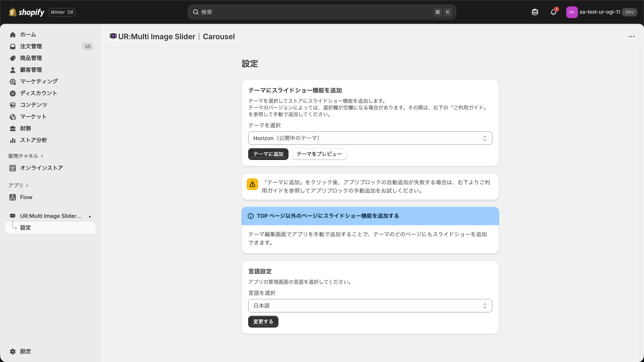Click the テーマに追加 button
The width and height of the screenshot is (644, 362).
click(x=268, y=154)
